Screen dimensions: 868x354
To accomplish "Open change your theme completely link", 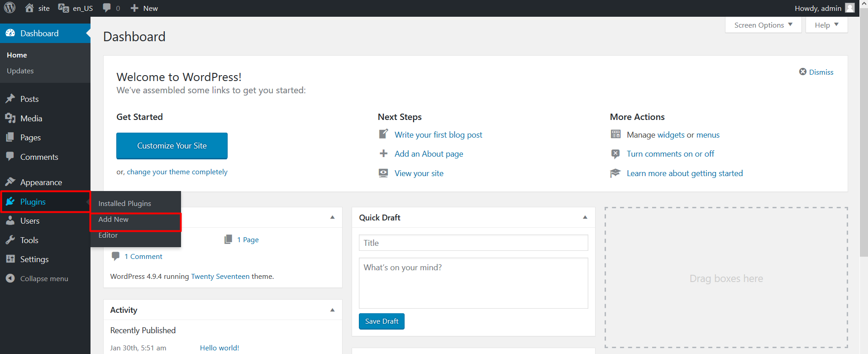I will [177, 172].
